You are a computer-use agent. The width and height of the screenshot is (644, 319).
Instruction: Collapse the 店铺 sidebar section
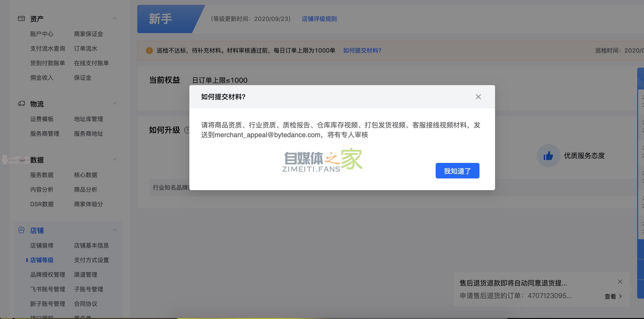[x=115, y=230]
